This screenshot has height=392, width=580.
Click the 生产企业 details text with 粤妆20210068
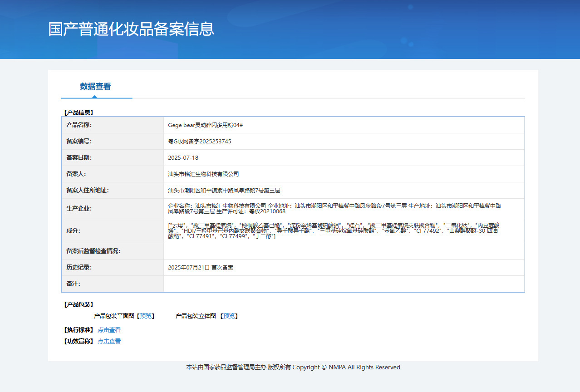pos(334,208)
